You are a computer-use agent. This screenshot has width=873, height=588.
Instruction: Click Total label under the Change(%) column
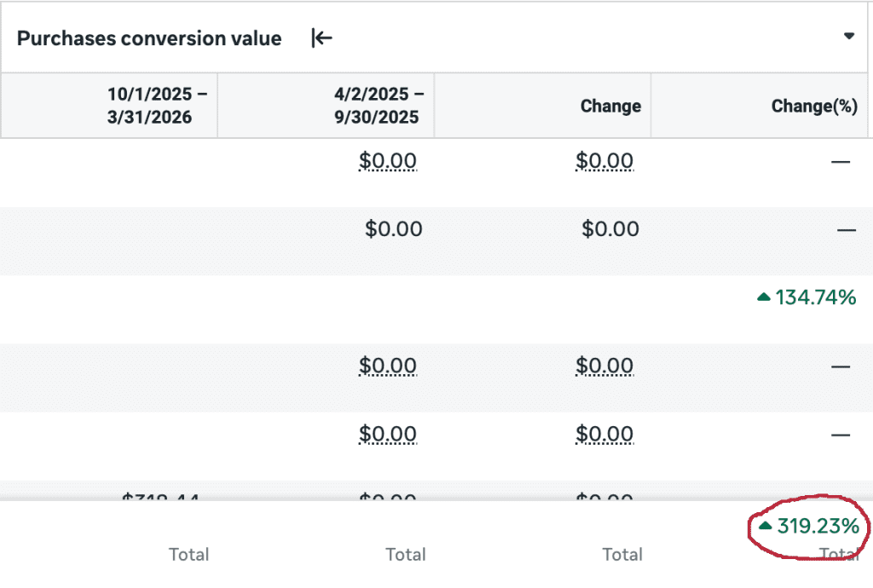838,555
